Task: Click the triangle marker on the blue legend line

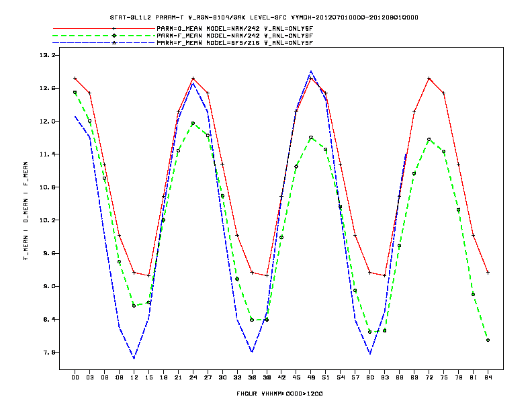Action: [114, 43]
